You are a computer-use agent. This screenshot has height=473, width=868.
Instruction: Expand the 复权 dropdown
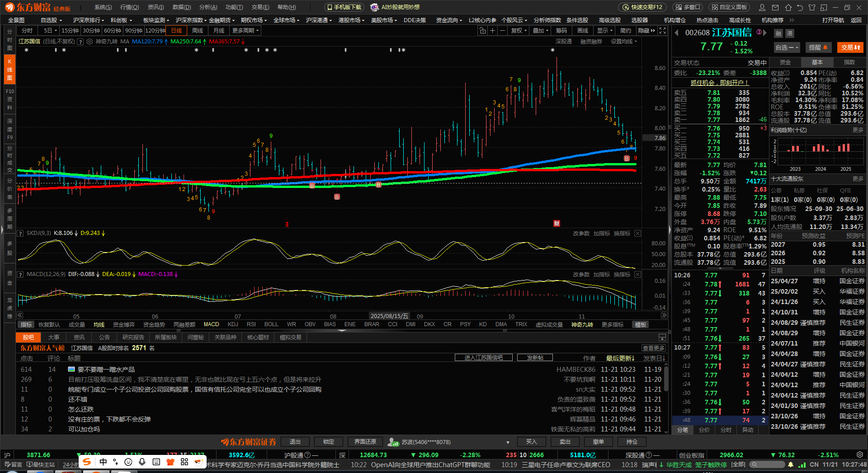pos(519,31)
